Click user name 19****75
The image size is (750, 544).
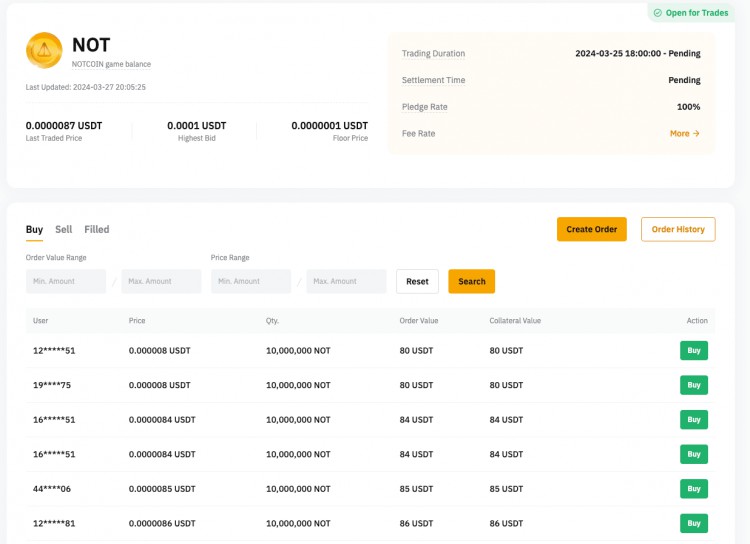coord(52,385)
